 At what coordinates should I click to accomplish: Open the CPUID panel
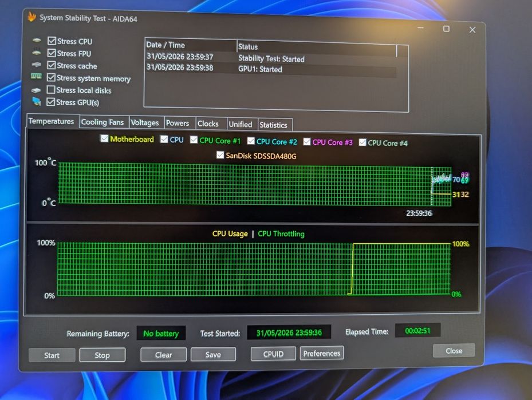click(x=273, y=354)
